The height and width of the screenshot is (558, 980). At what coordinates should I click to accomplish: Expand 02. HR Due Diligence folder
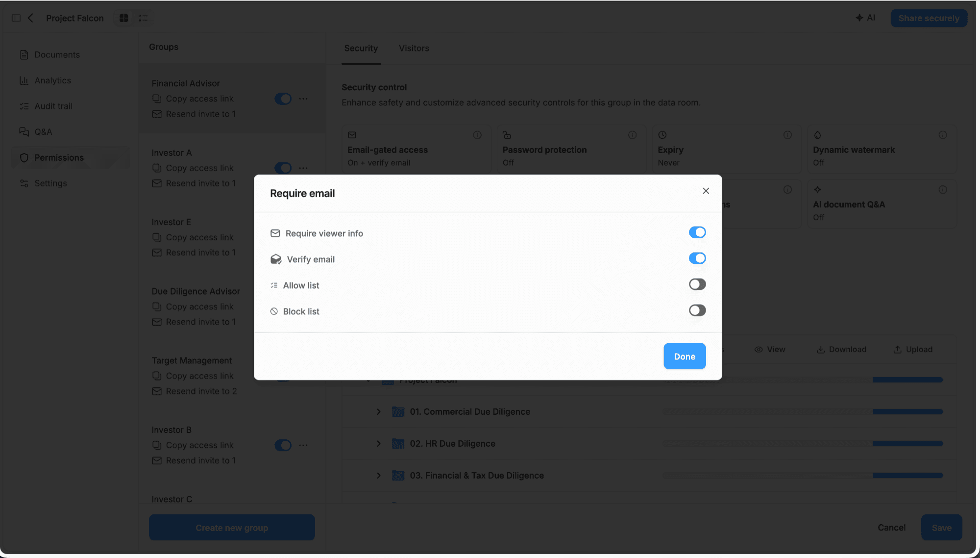click(378, 444)
